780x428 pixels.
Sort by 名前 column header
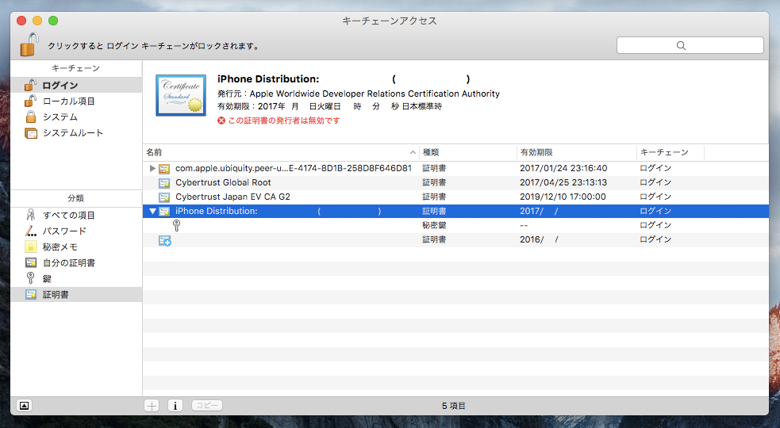coord(281,152)
